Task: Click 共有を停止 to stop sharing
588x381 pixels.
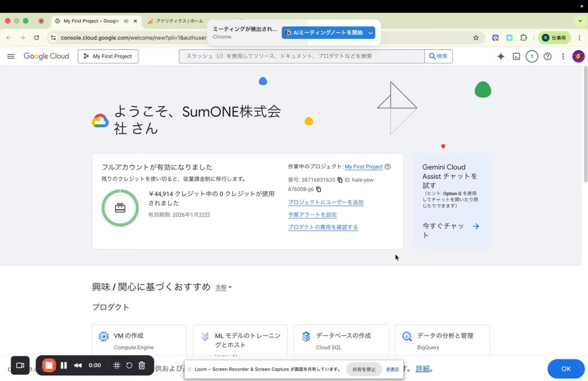Action: [x=364, y=369]
